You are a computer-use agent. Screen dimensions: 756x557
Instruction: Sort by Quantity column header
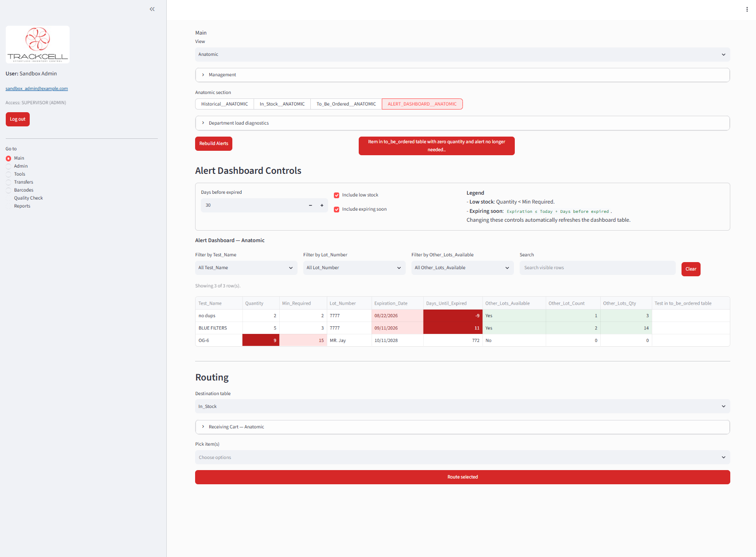(261, 303)
